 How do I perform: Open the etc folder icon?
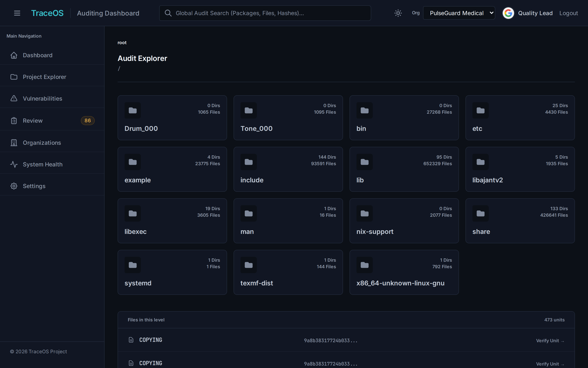(x=480, y=110)
